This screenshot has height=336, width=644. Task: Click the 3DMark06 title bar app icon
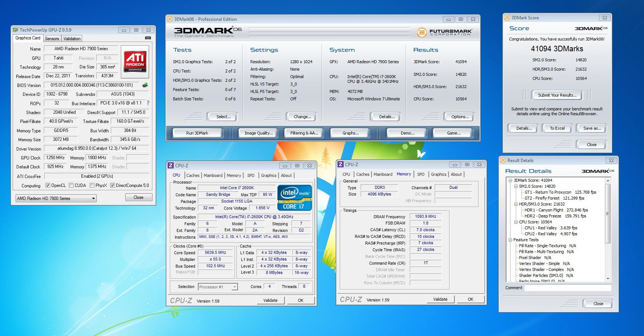click(170, 19)
